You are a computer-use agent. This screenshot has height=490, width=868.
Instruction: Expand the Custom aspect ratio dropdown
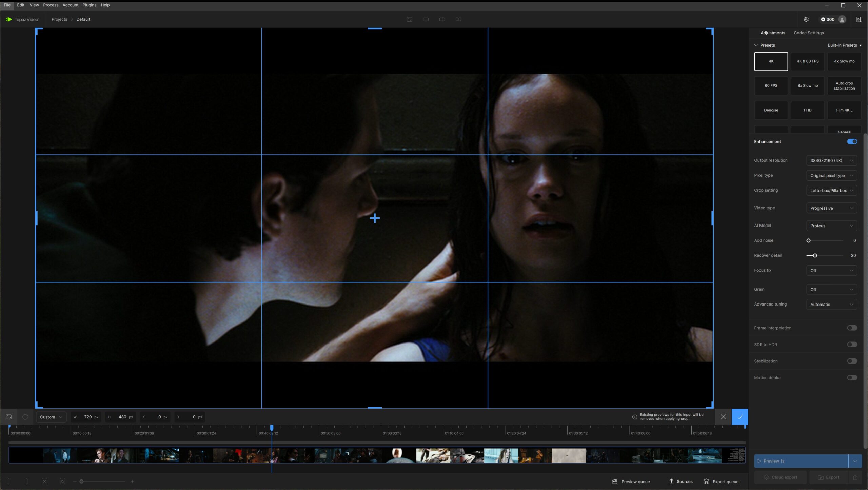51,417
